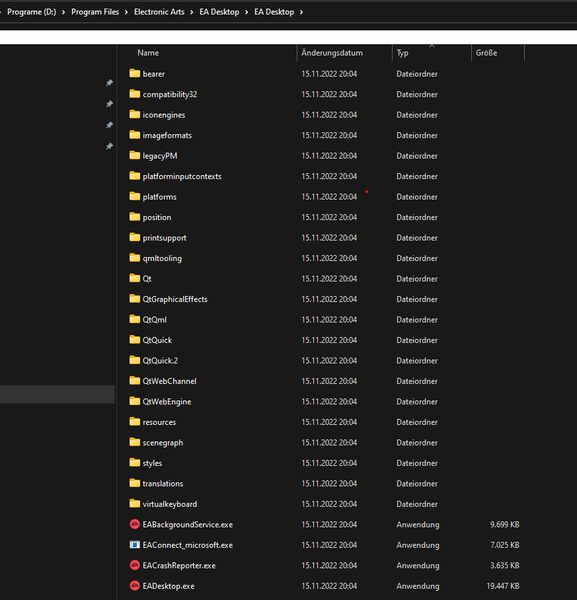Click the legacyPM folder icon
577x600 pixels.
coord(134,155)
